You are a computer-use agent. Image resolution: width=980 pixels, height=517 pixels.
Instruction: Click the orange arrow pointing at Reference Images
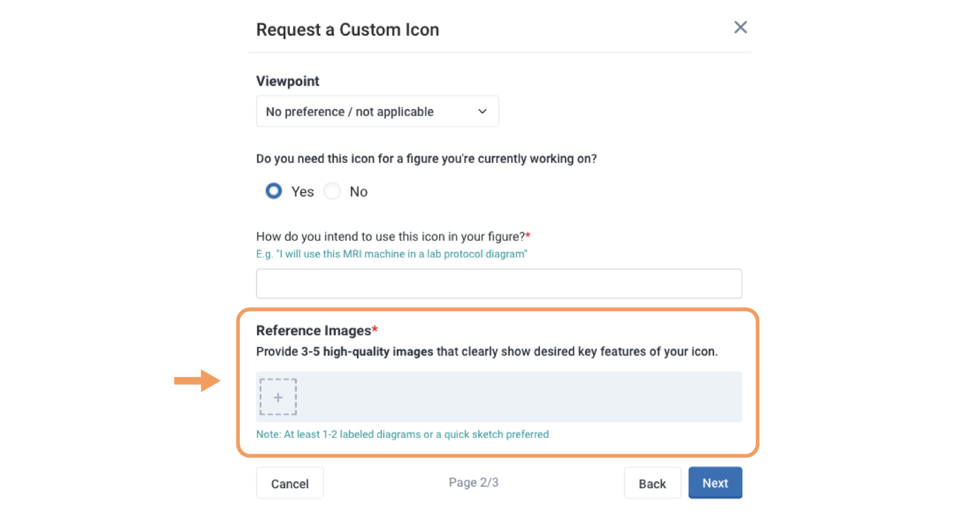click(197, 381)
